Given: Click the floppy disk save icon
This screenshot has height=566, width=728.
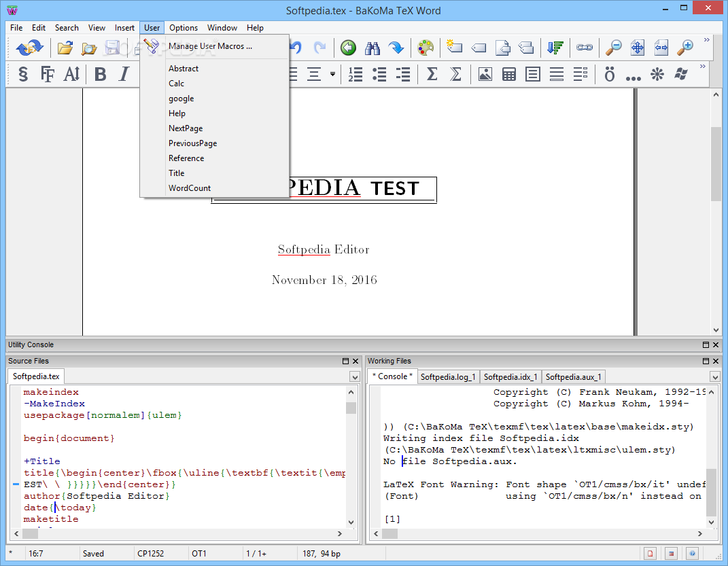Looking at the screenshot, I should [113, 48].
